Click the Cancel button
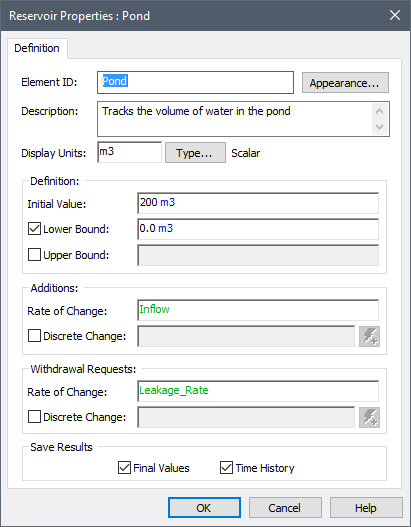 (285, 508)
